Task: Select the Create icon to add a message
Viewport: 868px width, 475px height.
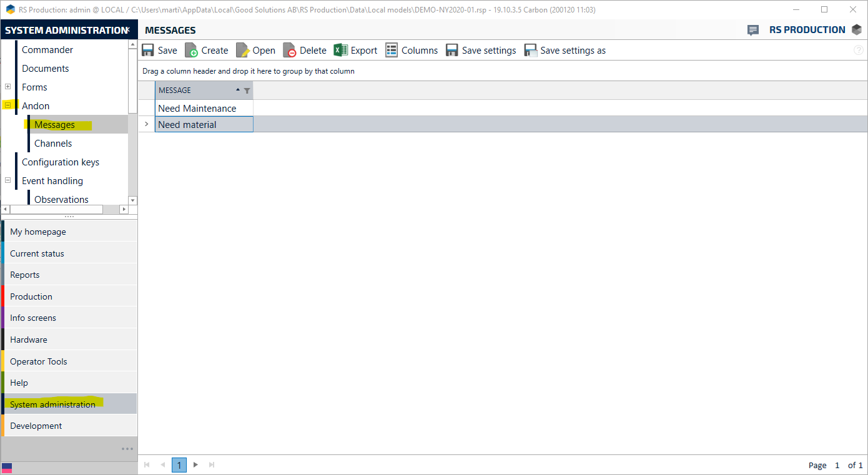Action: (192, 50)
